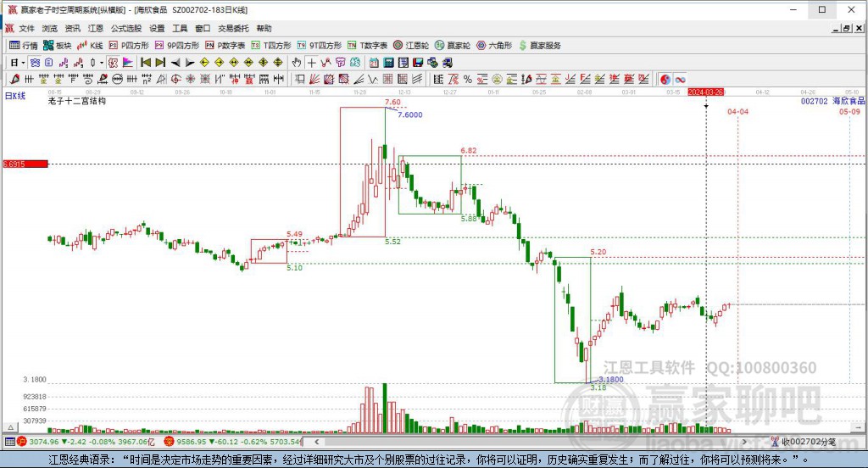Step chart left with black arrow

pos(175,63)
